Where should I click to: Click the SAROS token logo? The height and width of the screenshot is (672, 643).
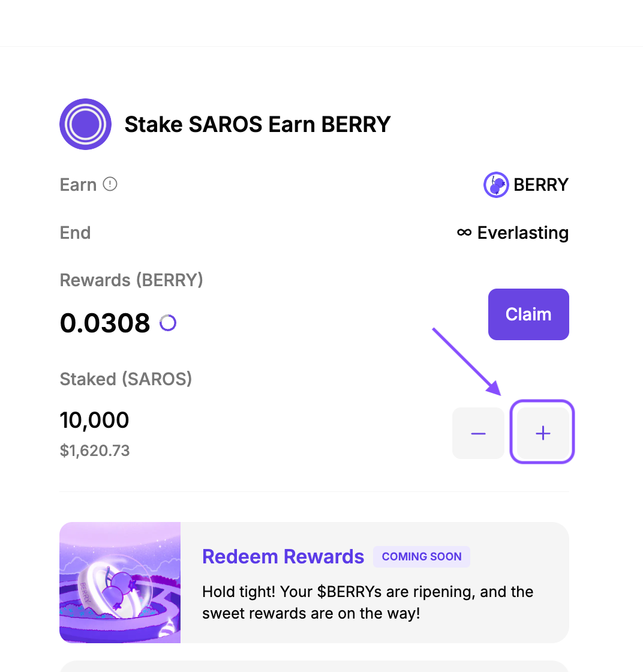pos(85,124)
